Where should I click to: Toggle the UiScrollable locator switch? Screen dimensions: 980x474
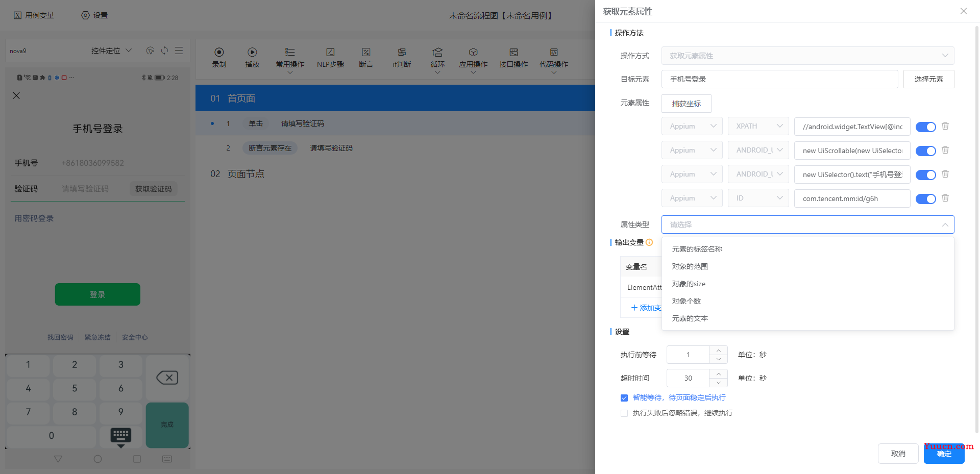[925, 151]
